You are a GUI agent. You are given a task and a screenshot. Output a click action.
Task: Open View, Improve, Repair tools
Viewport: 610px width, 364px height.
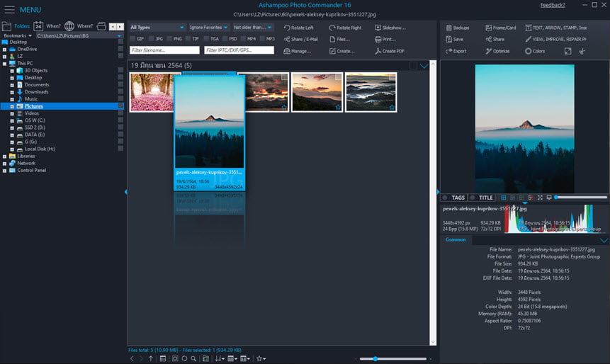click(556, 39)
